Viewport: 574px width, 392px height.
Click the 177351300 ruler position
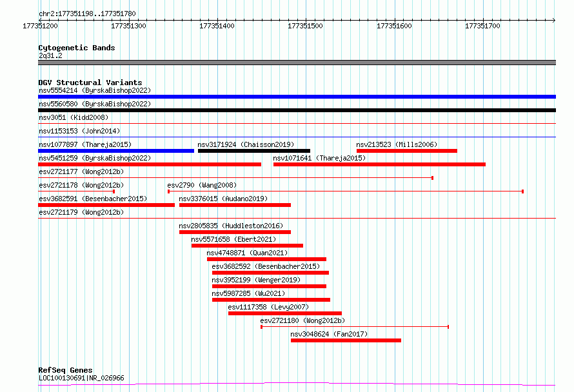coord(128,26)
